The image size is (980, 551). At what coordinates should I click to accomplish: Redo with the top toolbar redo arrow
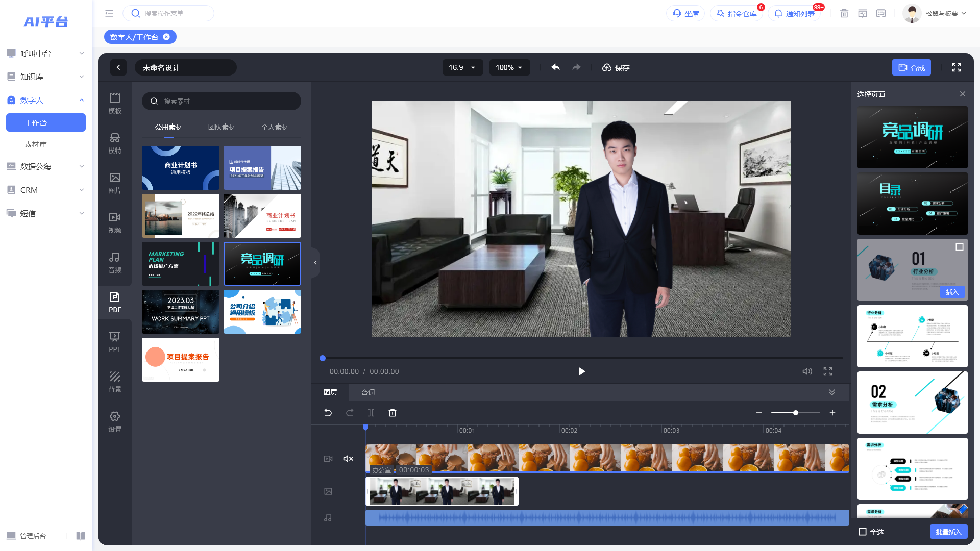576,67
